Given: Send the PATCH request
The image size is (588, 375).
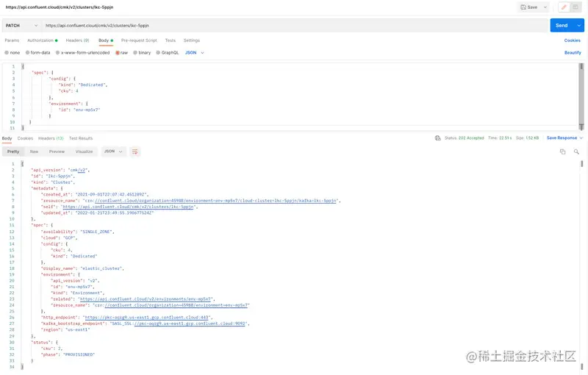Looking at the screenshot, I should click(562, 26).
